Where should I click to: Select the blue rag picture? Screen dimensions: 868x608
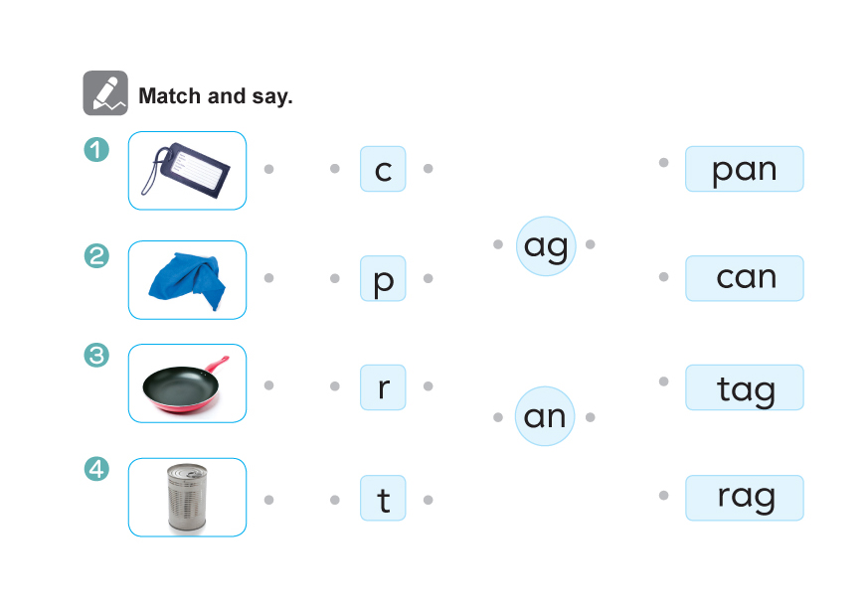click(x=187, y=279)
